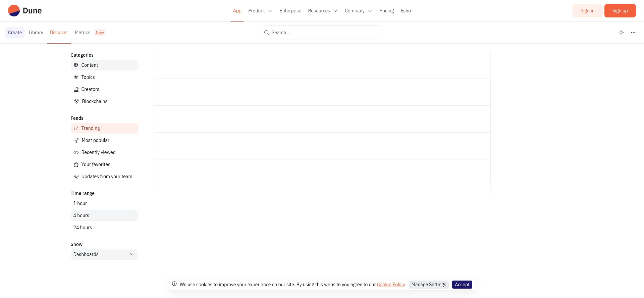Open the three-dots more options menu
The width and height of the screenshot is (644, 298).
pos(633,33)
